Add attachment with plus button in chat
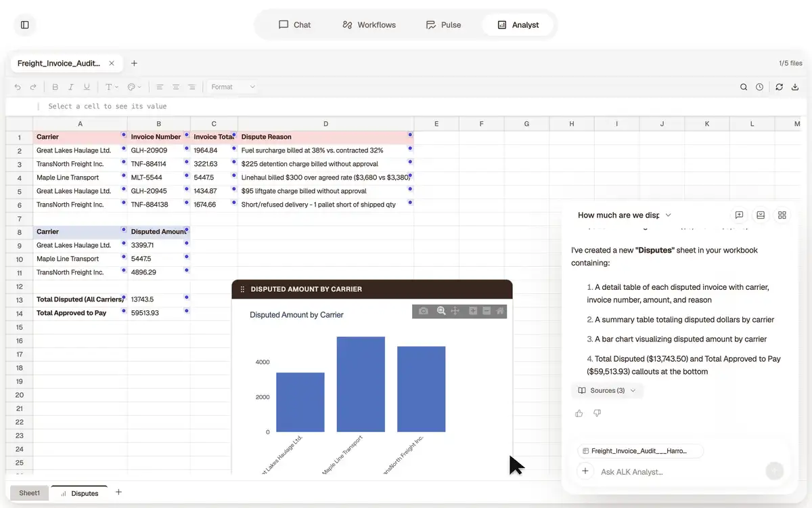Screen dimensions: 812x508 tap(585, 471)
